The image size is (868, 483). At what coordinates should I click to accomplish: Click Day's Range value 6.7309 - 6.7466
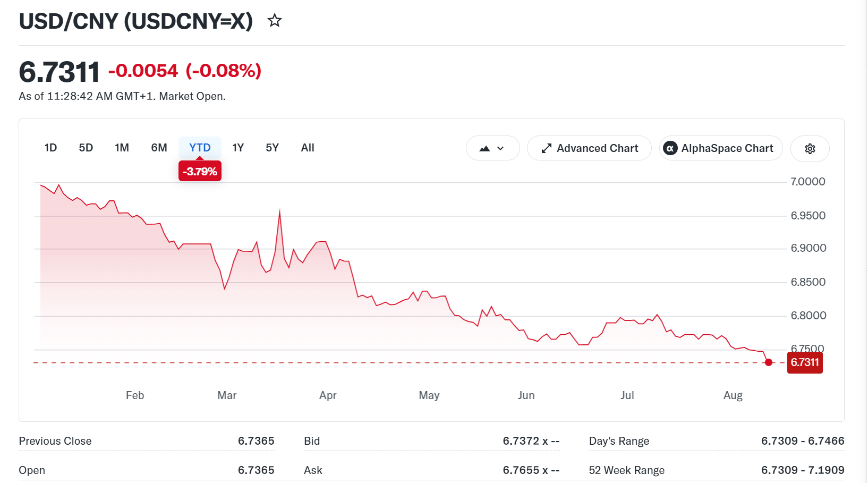point(803,441)
